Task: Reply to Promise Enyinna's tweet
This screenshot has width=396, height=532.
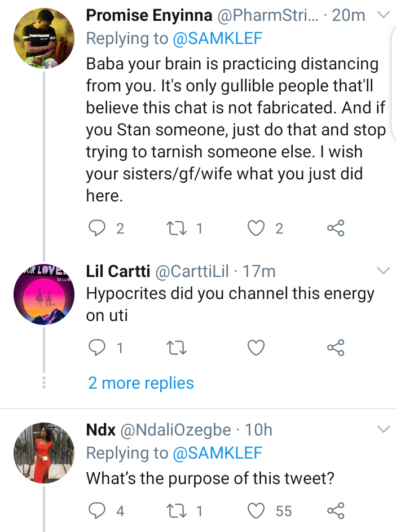Action: [96, 228]
